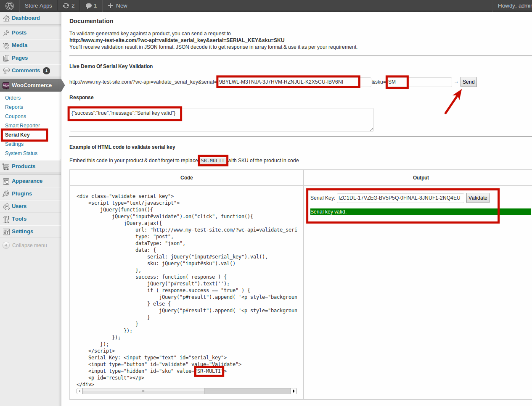The image size is (532, 406).
Task: Go to Orders submenu link
Action: (x=13, y=98)
